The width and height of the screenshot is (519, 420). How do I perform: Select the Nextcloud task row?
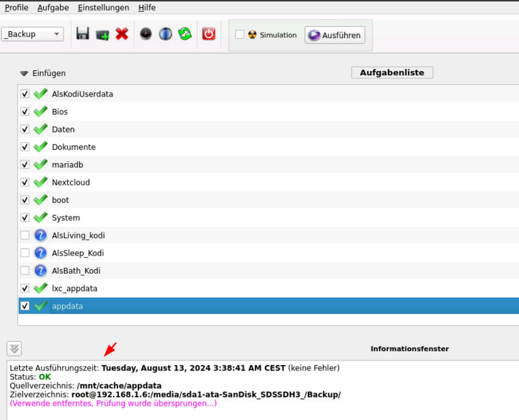tap(268, 182)
